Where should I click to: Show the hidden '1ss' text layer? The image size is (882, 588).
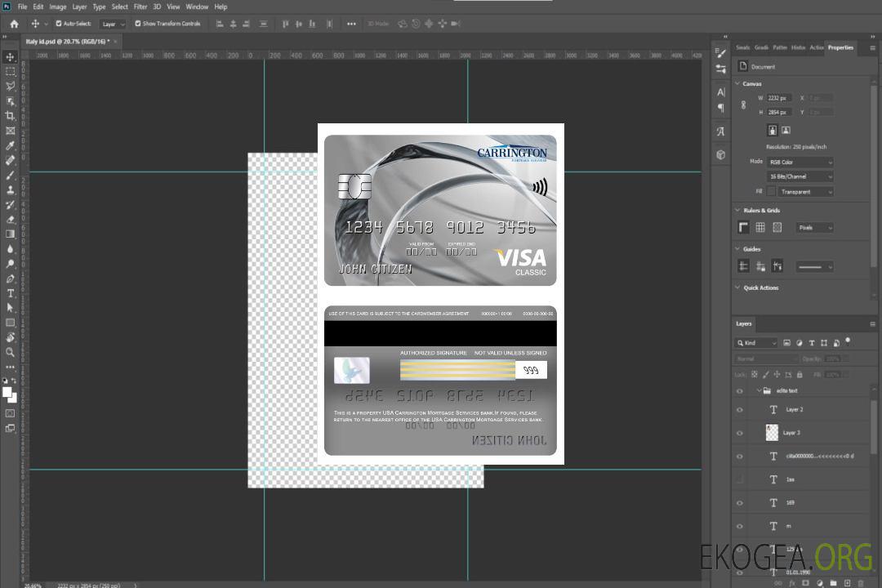pyautogui.click(x=740, y=479)
